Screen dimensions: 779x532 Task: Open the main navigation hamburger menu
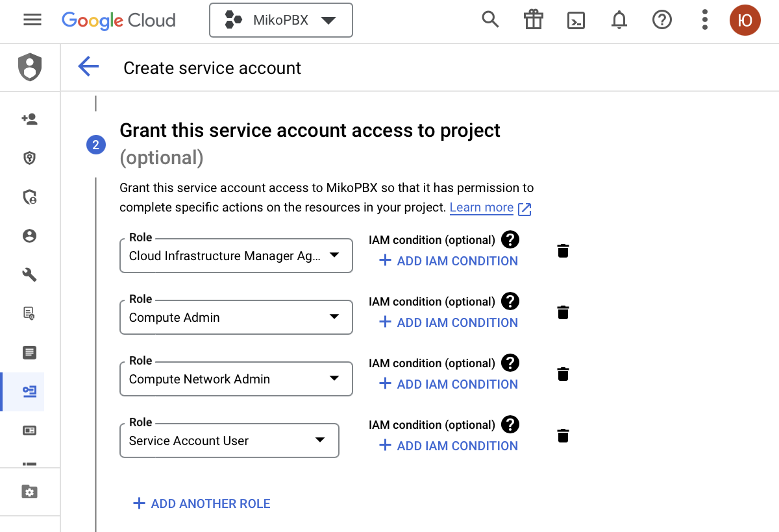(x=32, y=20)
